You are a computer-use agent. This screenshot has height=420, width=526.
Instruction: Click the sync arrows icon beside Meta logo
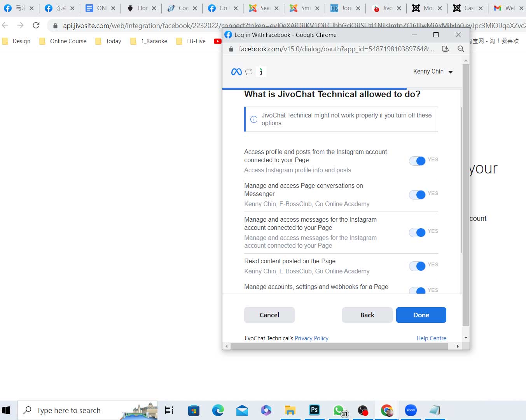tap(249, 72)
